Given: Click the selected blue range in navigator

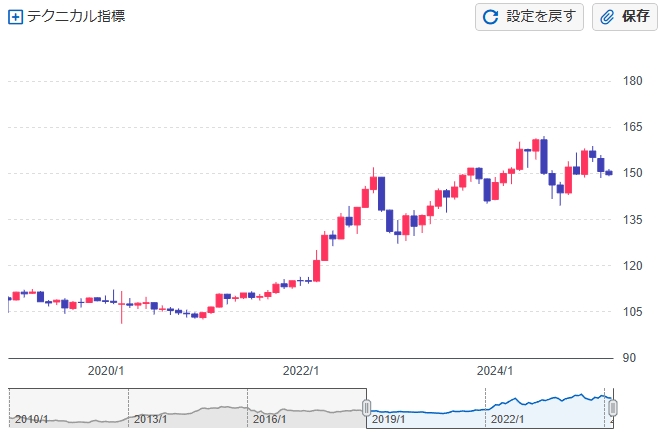Looking at the screenshot, I should point(489,408).
